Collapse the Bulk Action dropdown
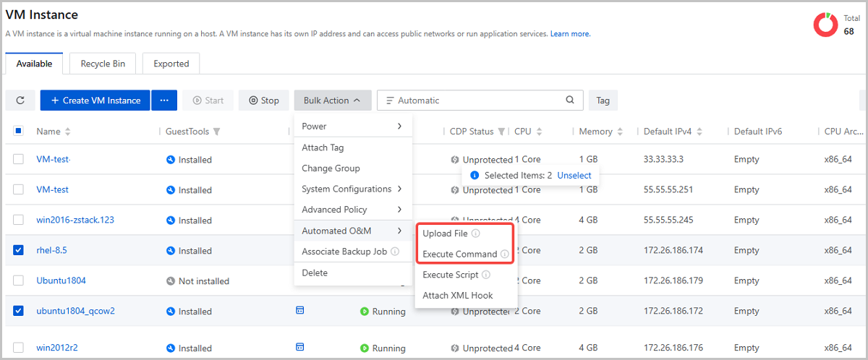The image size is (868, 360). [333, 100]
